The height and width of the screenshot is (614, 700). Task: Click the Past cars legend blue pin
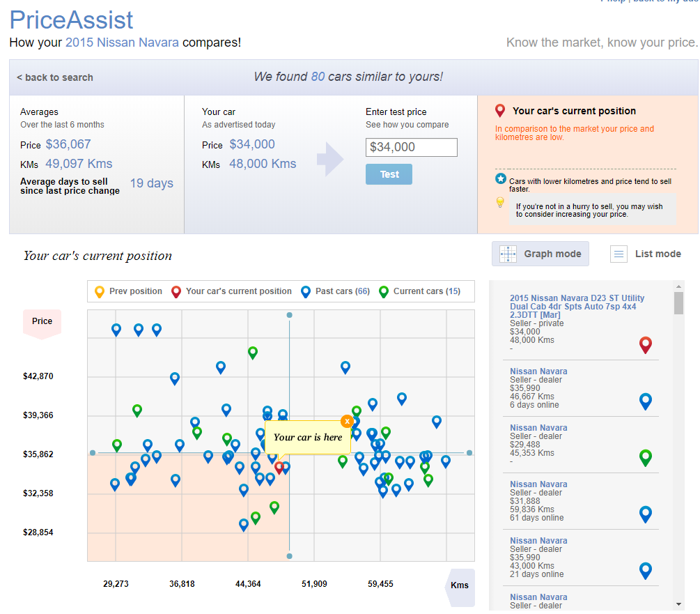pos(305,291)
